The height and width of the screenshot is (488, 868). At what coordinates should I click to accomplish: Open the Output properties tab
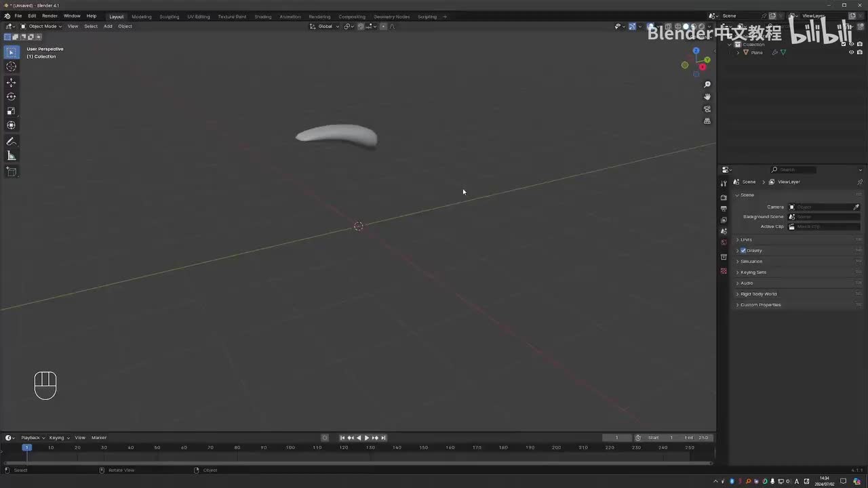point(724,209)
